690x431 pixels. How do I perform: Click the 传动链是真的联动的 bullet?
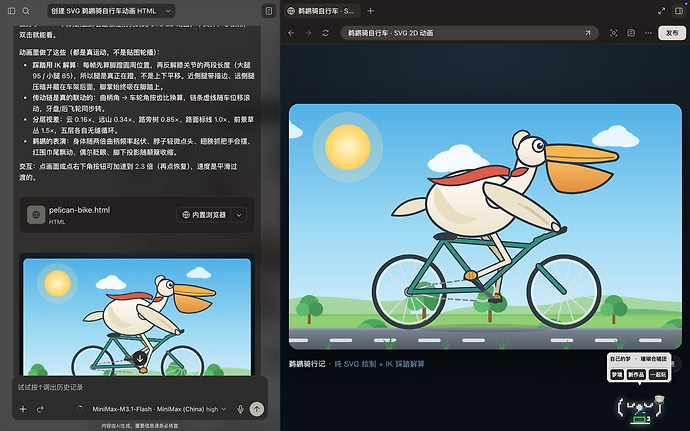(x=143, y=103)
